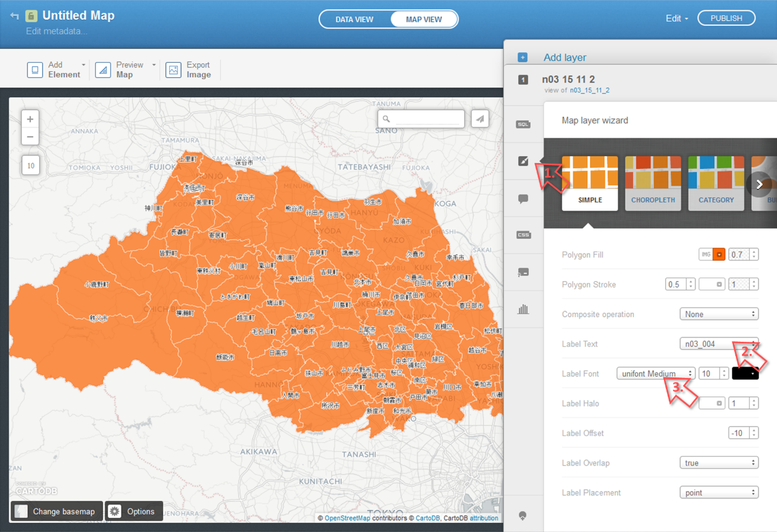Open Polygon Stroke color swatch
777x532 pixels.
pos(712,284)
